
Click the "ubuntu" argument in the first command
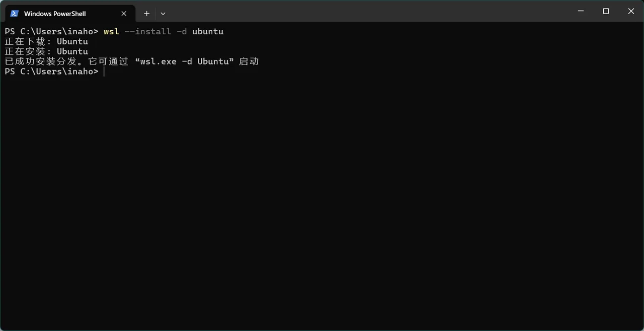click(208, 31)
